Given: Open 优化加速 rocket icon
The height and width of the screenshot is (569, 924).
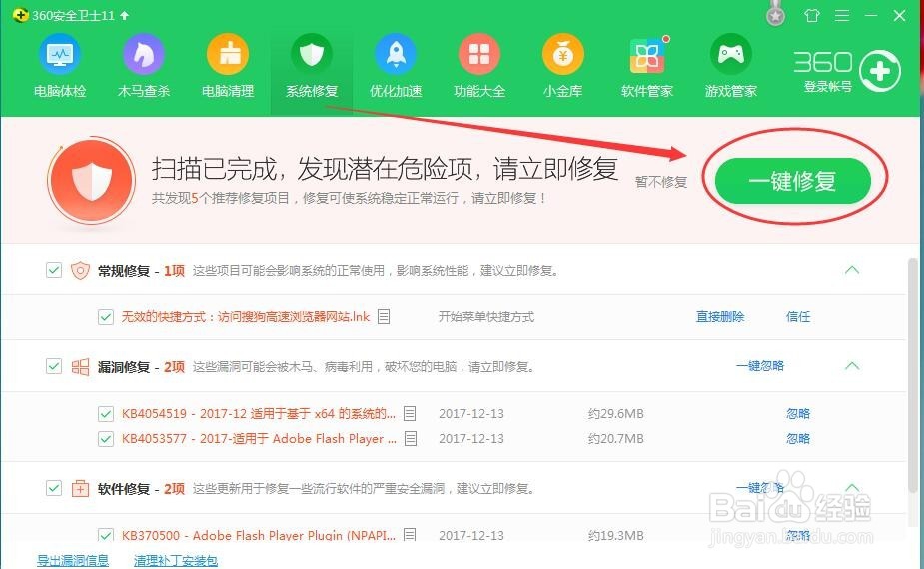Looking at the screenshot, I should [x=396, y=54].
